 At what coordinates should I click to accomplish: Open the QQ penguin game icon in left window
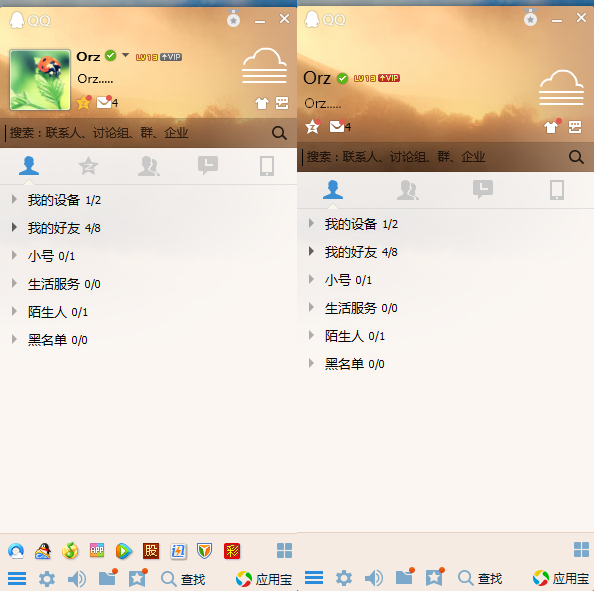pos(43,551)
